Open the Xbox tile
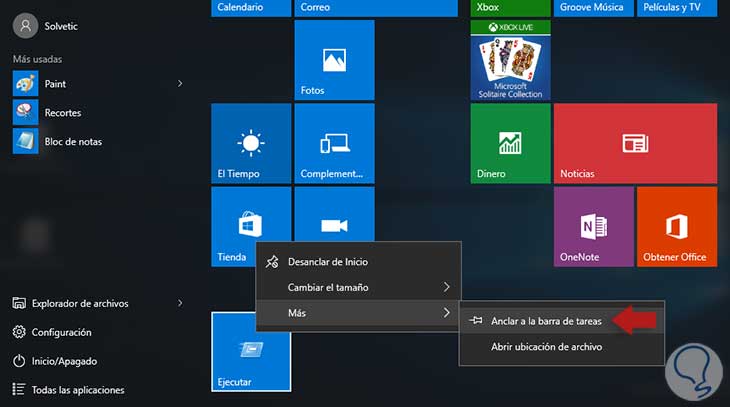 [x=510, y=8]
